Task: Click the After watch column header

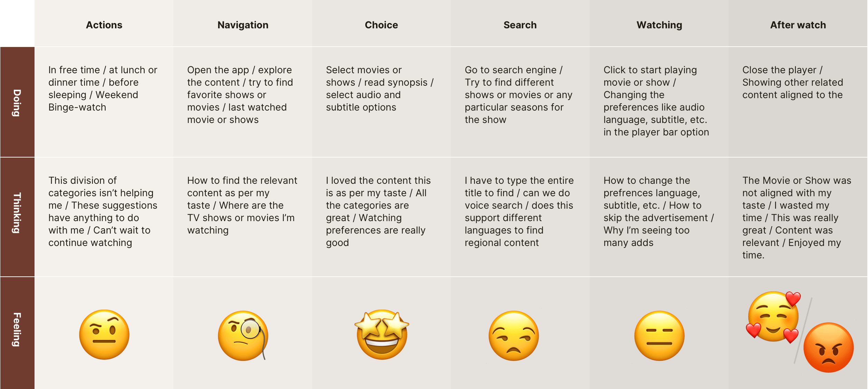Action: [798, 25]
